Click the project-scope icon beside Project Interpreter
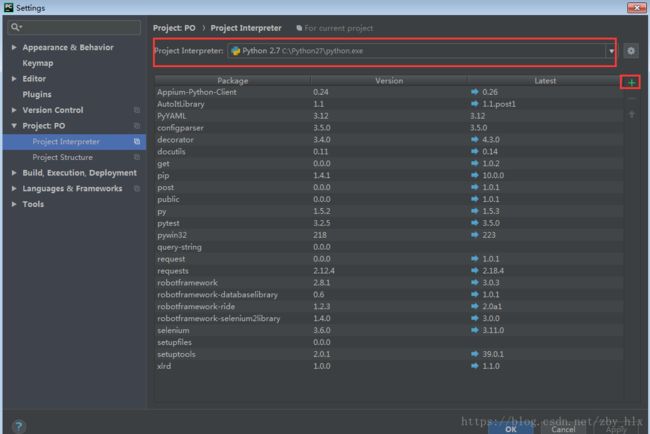This screenshot has height=434, width=650. click(137, 142)
